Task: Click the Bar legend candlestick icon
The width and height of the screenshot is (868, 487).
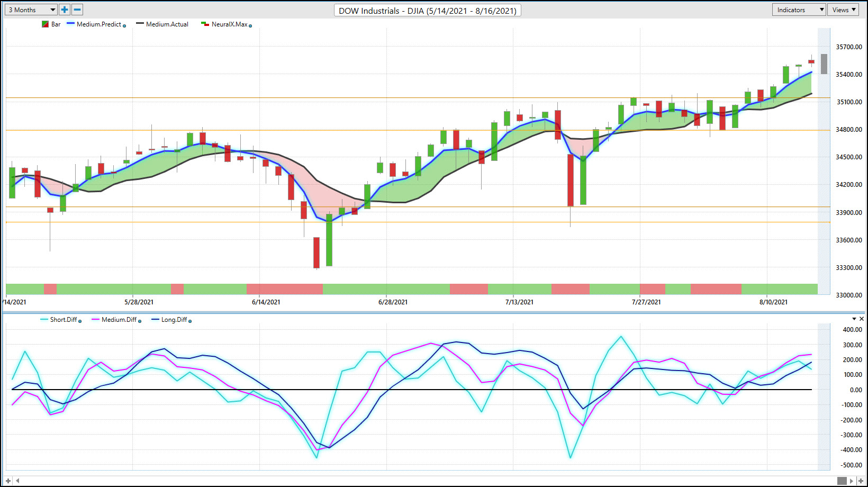Action: point(45,24)
